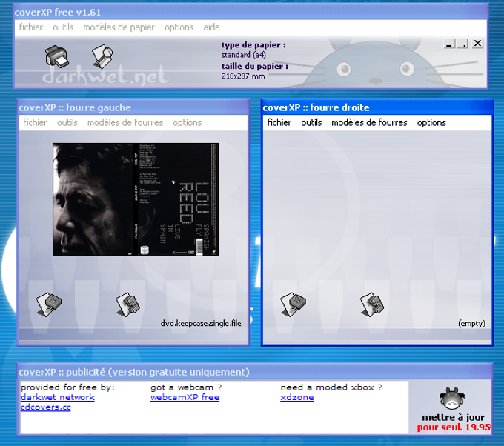Click mettre à jour upgrade button
504x446 pixels.
point(453,417)
